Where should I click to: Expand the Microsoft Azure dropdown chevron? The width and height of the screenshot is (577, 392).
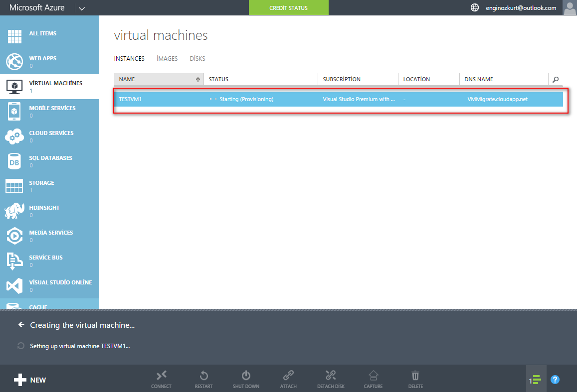tap(82, 8)
